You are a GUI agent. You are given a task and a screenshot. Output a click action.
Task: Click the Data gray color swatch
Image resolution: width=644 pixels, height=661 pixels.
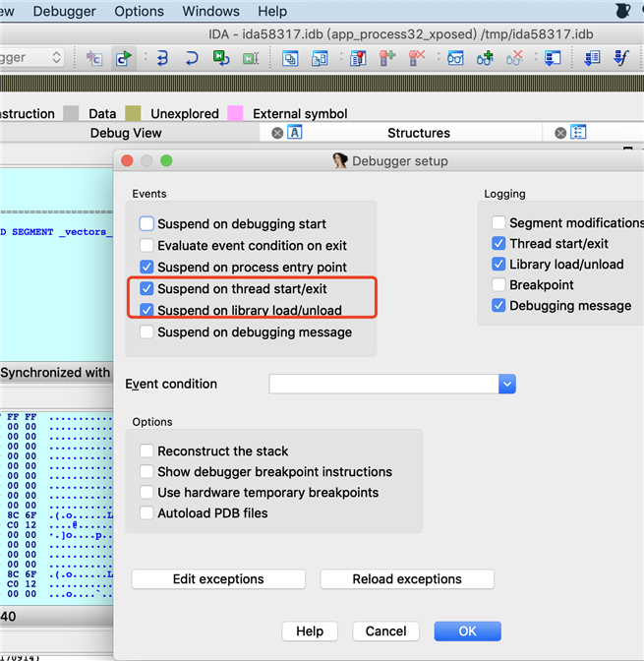click(x=71, y=113)
